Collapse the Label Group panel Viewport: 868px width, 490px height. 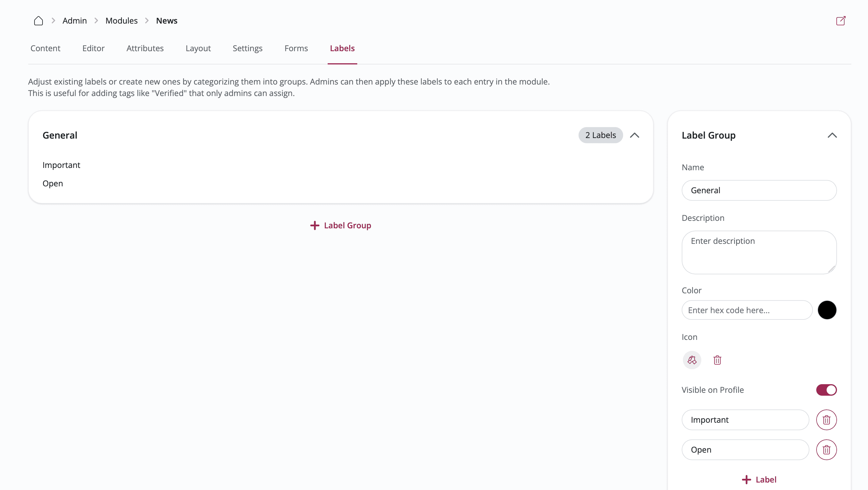(832, 135)
